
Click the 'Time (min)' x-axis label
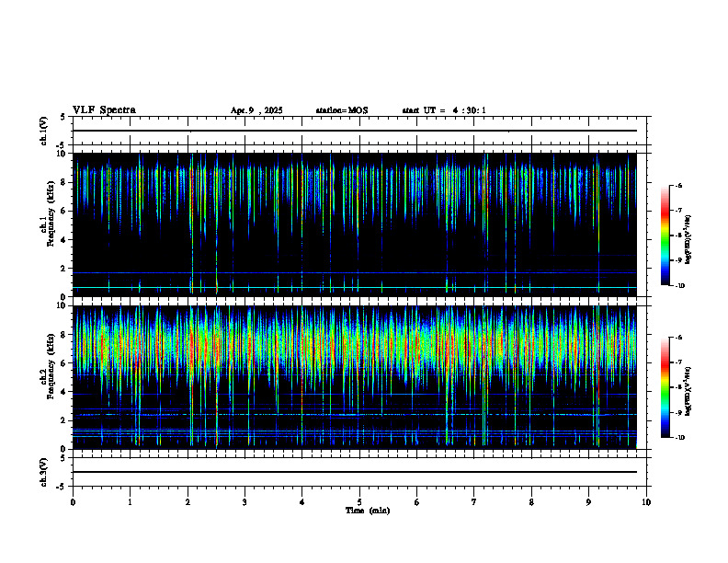click(x=368, y=511)
